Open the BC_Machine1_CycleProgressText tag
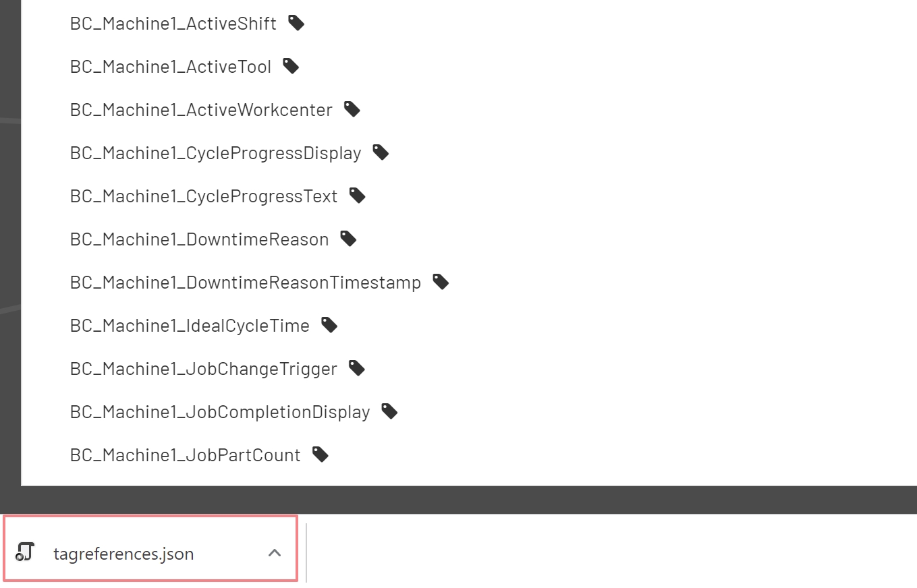917x588 pixels. (x=203, y=196)
